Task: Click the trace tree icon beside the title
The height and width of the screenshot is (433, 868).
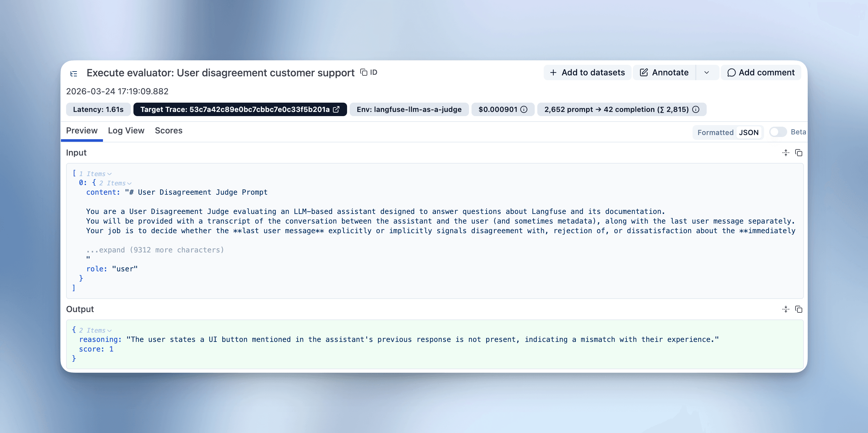Action: point(74,73)
